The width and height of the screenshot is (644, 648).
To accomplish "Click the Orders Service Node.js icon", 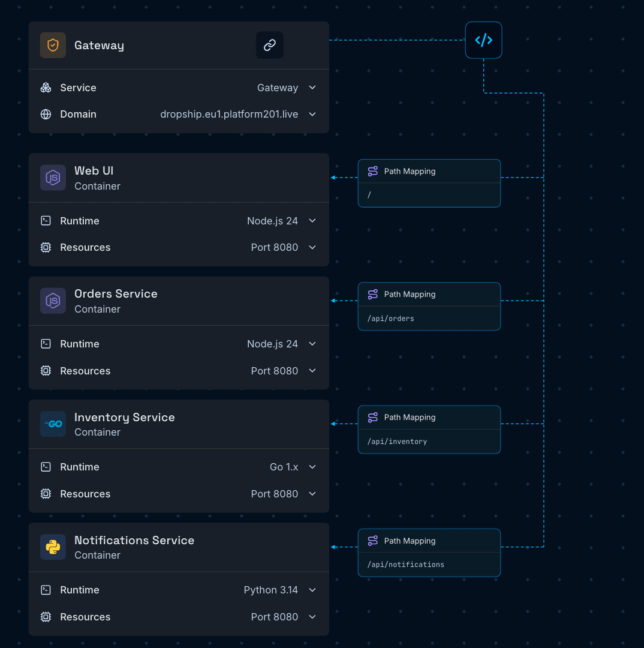I will pyautogui.click(x=53, y=301).
